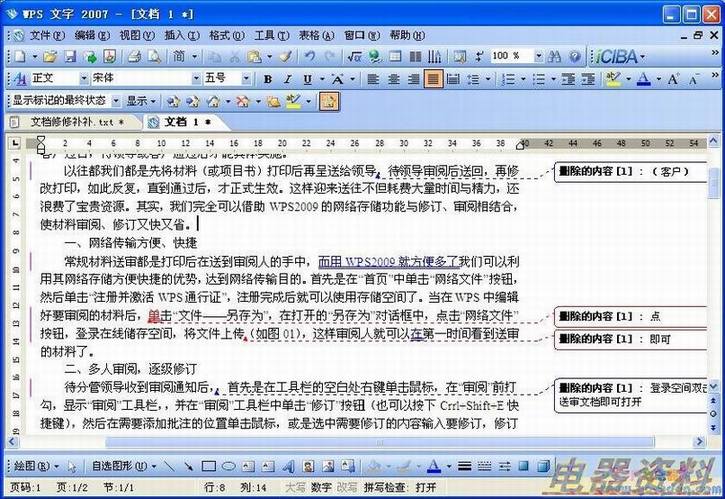Click the 删除的内容 即可 revision balloon
Image resolution: width=725 pixels, height=499 pixels.
(x=631, y=339)
